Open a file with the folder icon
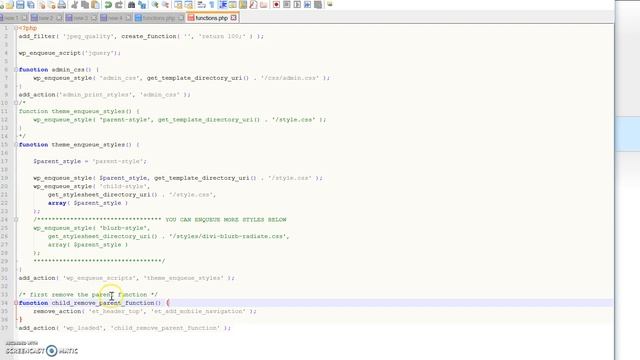This screenshot has width=640, height=360. tap(10, 5)
